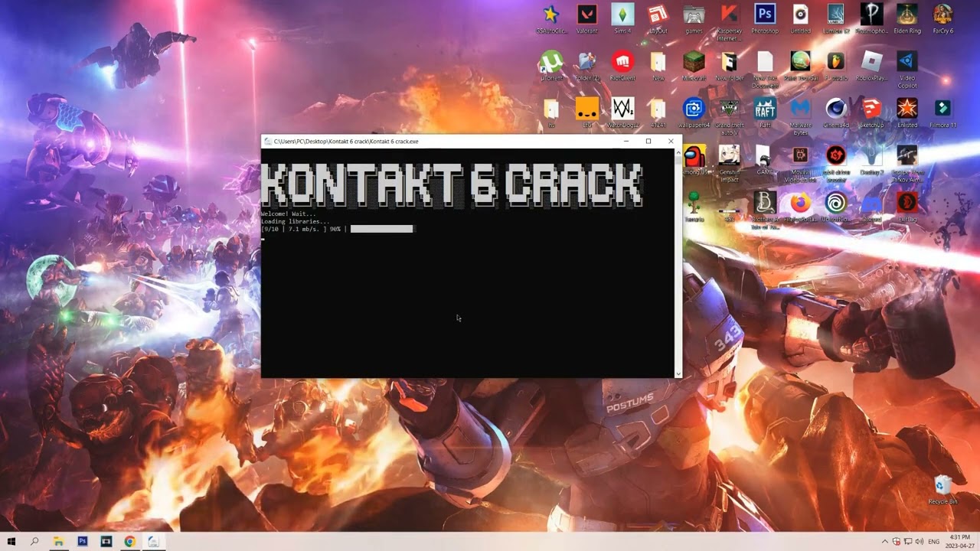Select the Elden Ring desktop icon

907,19
